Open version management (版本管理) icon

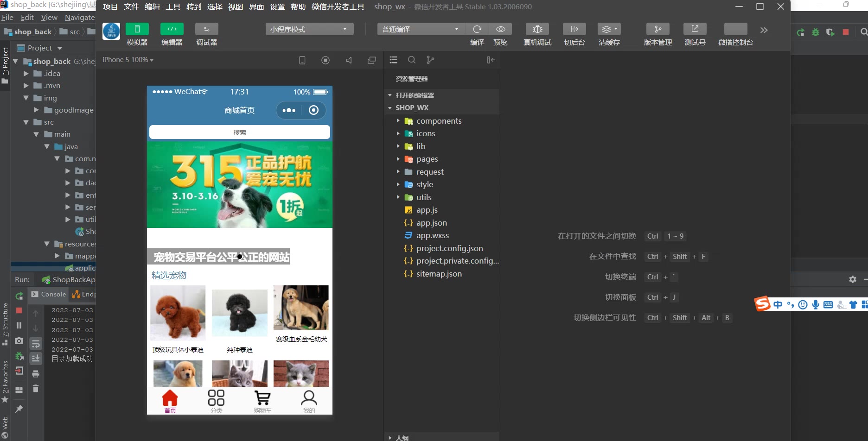click(657, 29)
